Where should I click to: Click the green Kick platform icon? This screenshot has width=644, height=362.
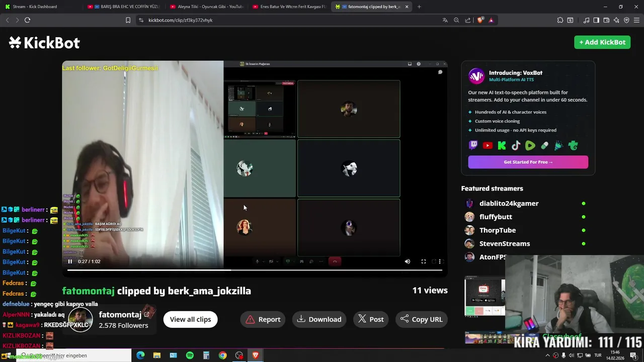[x=502, y=146]
